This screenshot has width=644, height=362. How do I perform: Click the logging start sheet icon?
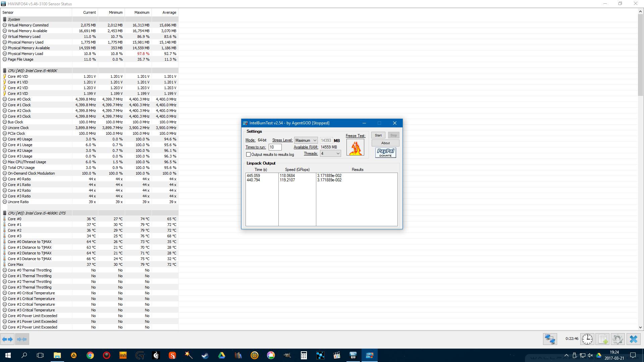(603, 339)
